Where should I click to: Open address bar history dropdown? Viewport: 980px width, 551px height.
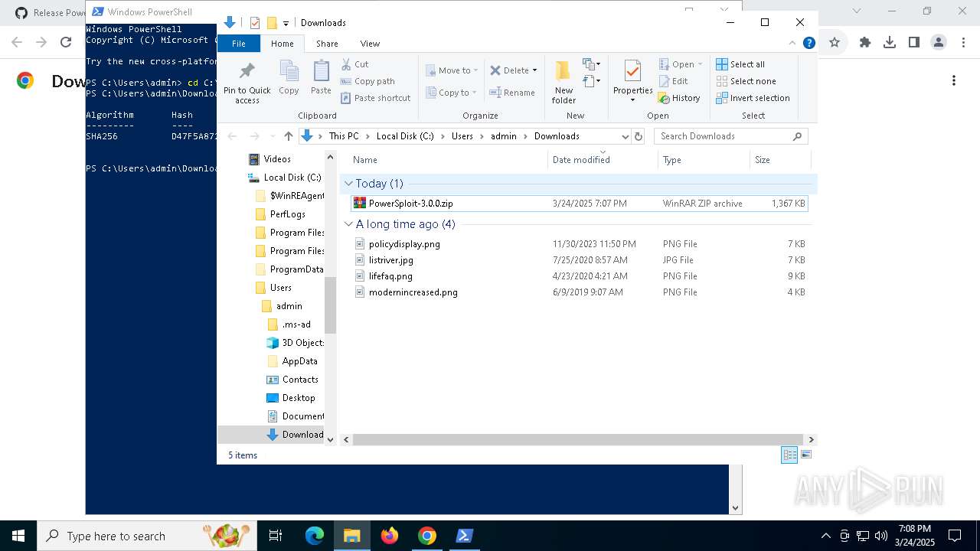pyautogui.click(x=625, y=136)
